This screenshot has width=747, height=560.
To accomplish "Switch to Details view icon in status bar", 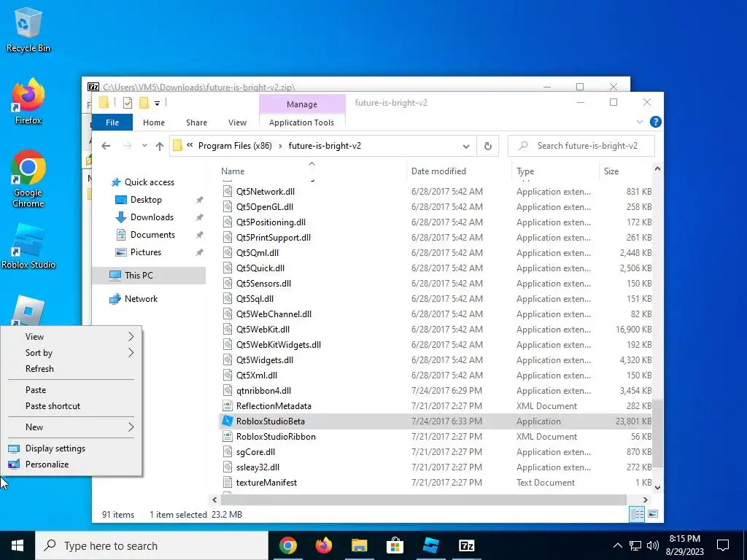I will pyautogui.click(x=637, y=514).
